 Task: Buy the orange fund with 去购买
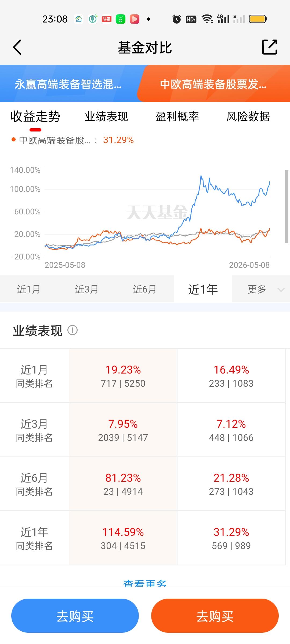[x=215, y=616]
